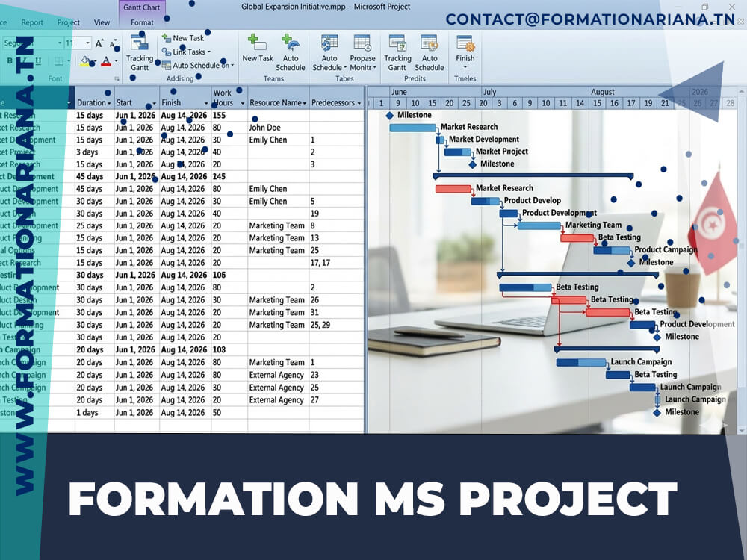Select the predecessor cell showing 19
This screenshot has width=747, height=560.
336,214
